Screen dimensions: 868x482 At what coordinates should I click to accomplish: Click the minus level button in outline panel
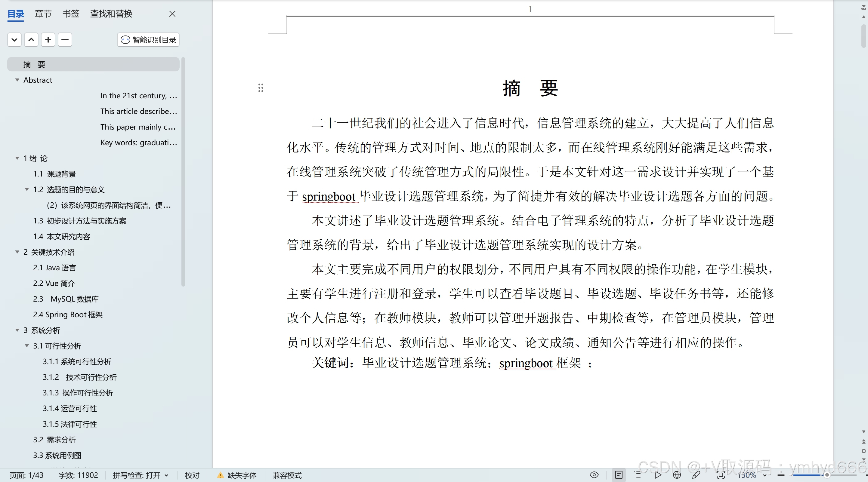[x=65, y=40]
